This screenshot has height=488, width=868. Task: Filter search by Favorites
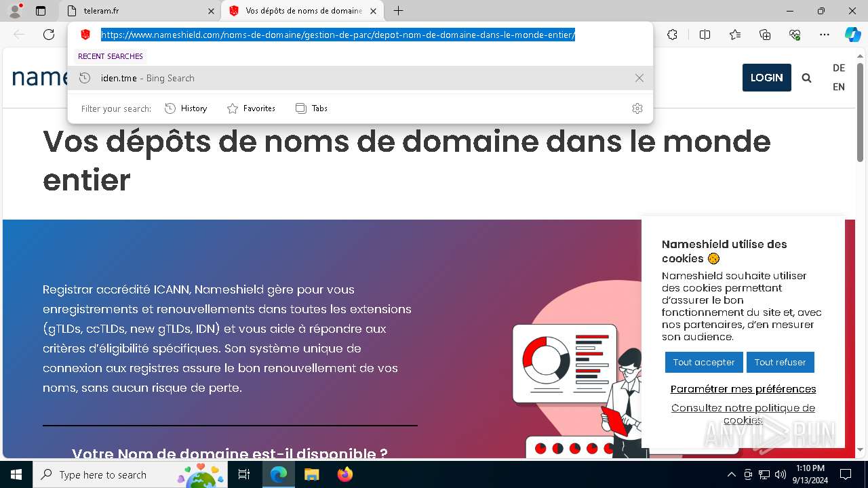click(x=251, y=108)
